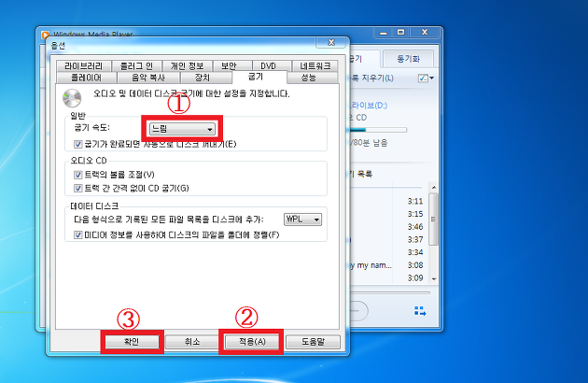Click the switch to Now Playing icon
This screenshot has height=383, width=588.
click(420, 311)
